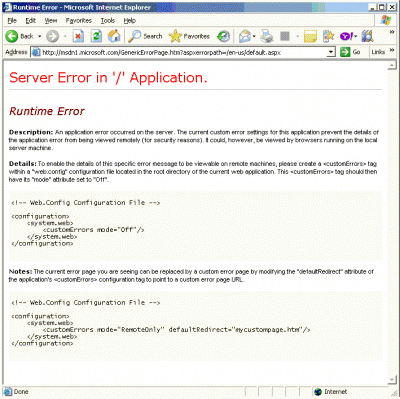Open the Yahoo! toolbar icon
The height and width of the screenshot is (399, 400).
click(346, 36)
